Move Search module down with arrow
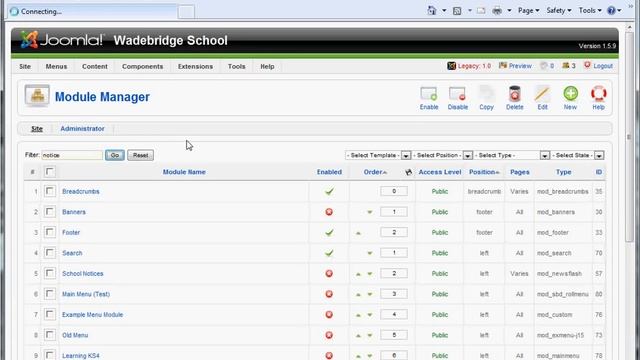Viewport: 640px width, 360px height. click(x=369, y=253)
